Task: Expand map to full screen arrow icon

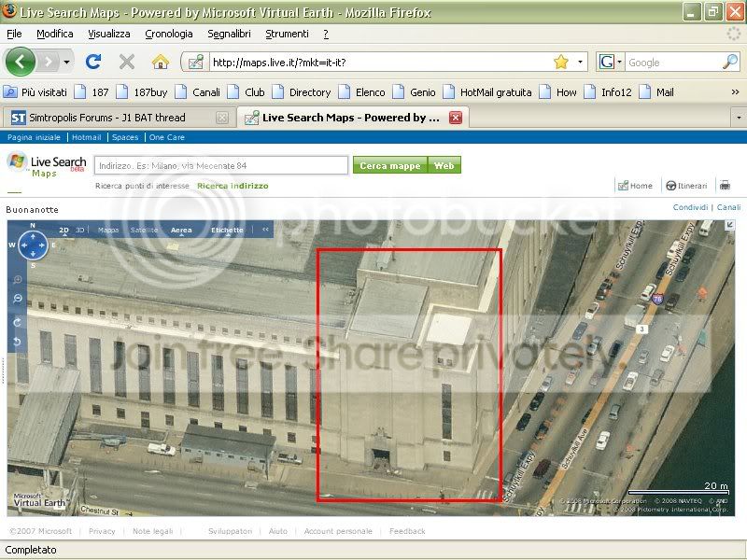Action: click(729, 226)
